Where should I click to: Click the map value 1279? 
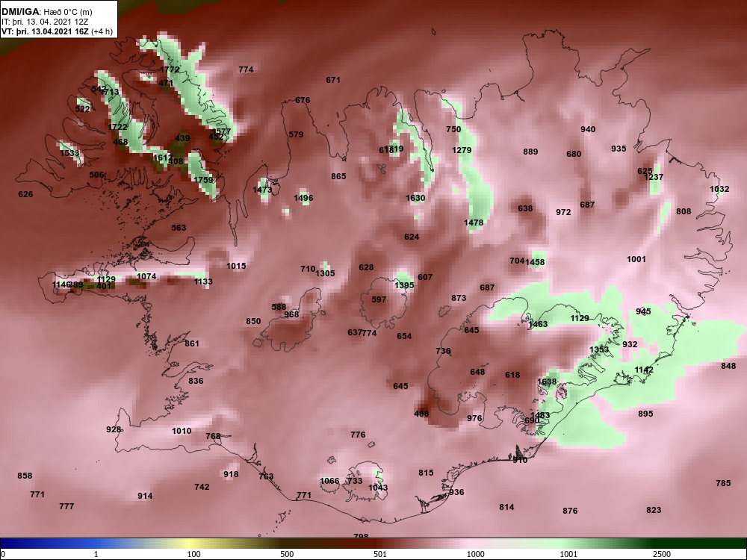[x=462, y=151]
